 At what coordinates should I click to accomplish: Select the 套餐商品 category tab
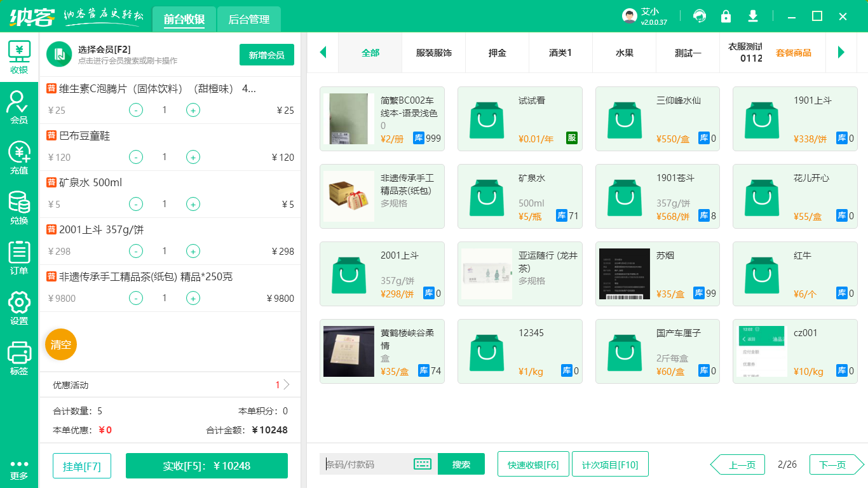pos(794,53)
